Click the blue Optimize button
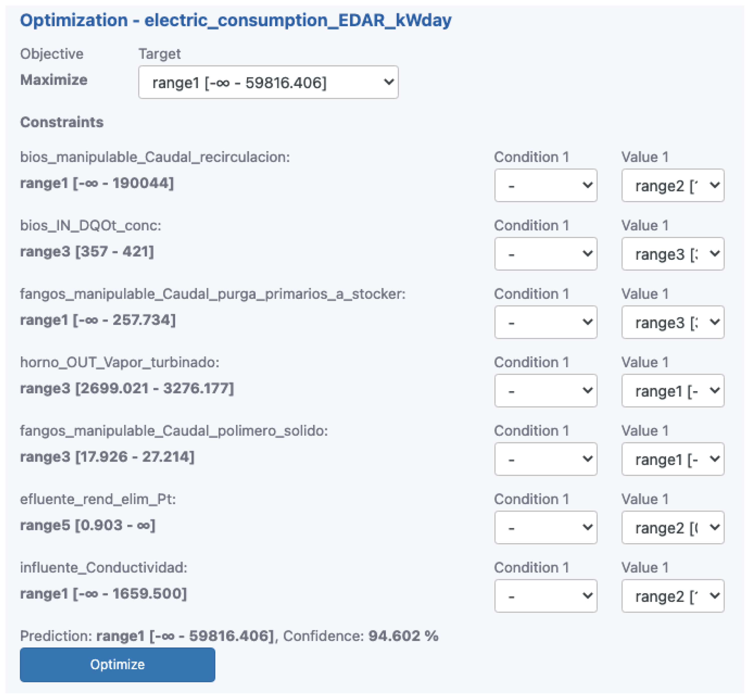750x700 pixels. pos(117,664)
